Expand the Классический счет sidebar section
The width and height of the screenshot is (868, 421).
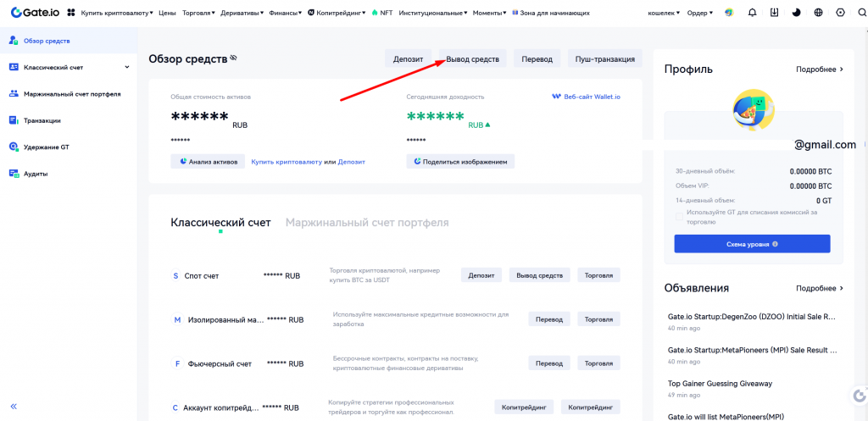point(127,67)
